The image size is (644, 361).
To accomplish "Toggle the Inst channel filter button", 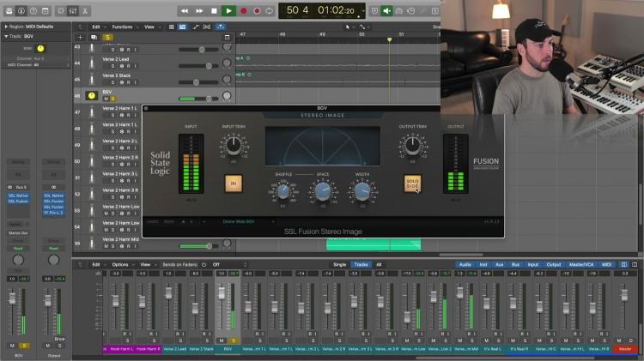I will pos(483,265).
